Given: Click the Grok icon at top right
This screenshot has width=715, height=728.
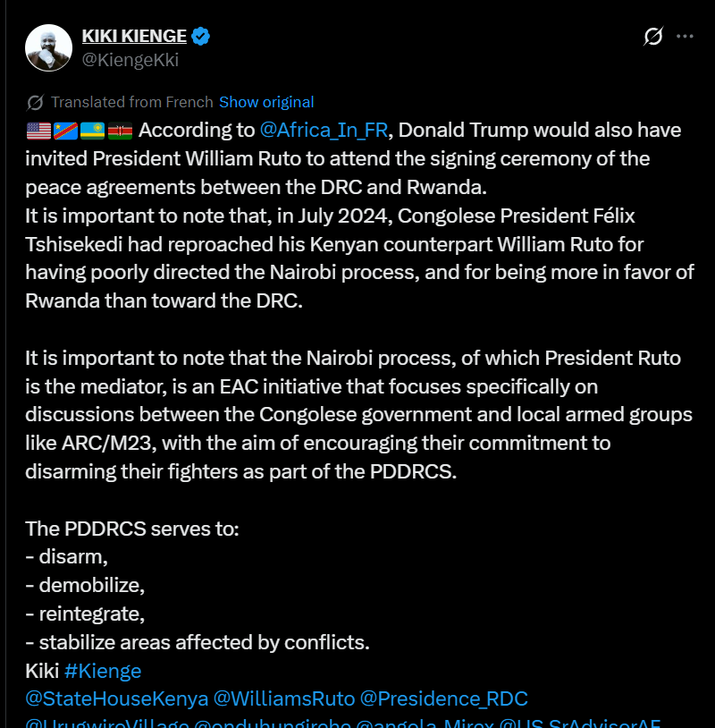Looking at the screenshot, I should [653, 37].
